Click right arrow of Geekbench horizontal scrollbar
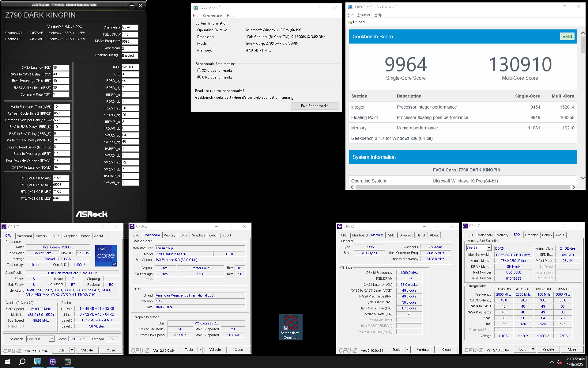This screenshot has height=368, width=588. [x=574, y=187]
